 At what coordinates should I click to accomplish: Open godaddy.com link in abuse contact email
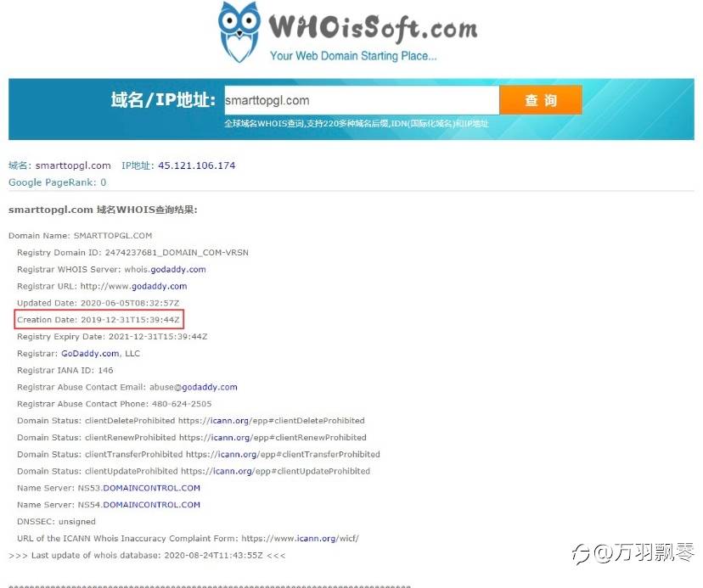(x=210, y=387)
